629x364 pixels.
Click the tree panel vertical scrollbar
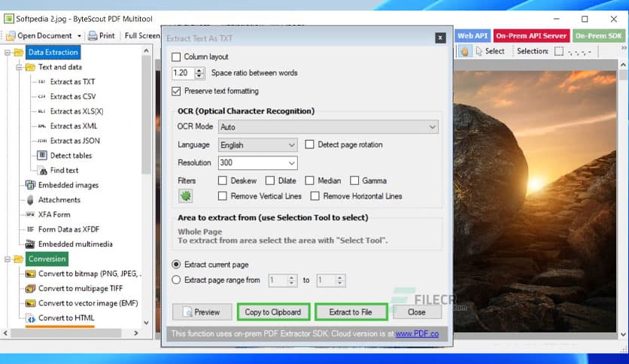(147, 114)
